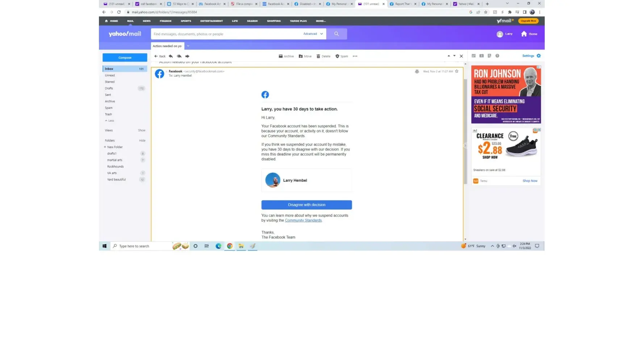The width and height of the screenshot is (644, 362).
Task: Reply to the Facebook email
Action: 171,56
